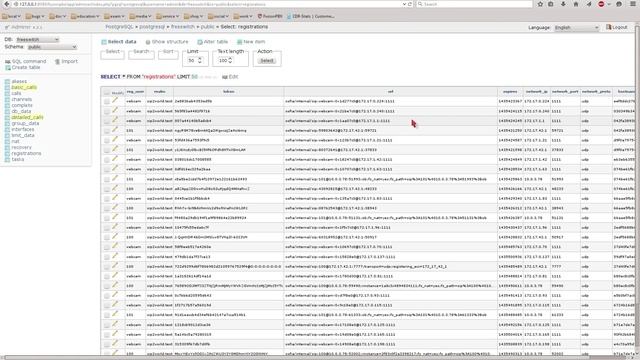The height and width of the screenshot is (360, 640).
Task: Switch to the Select data tab
Action: [x=119, y=42]
